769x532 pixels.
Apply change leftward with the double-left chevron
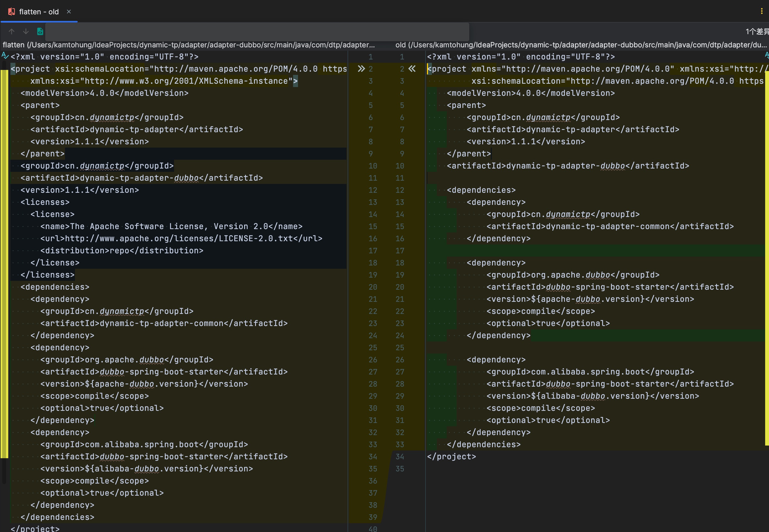[x=412, y=69]
